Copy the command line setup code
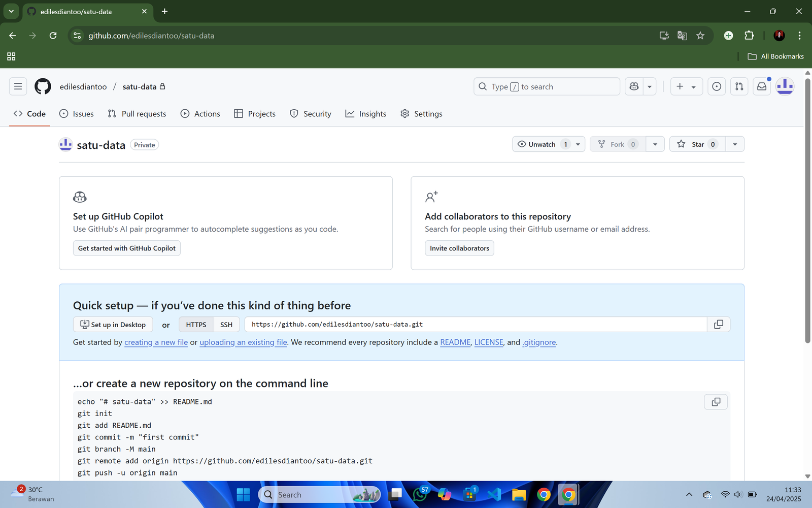812x508 pixels. tap(716, 402)
